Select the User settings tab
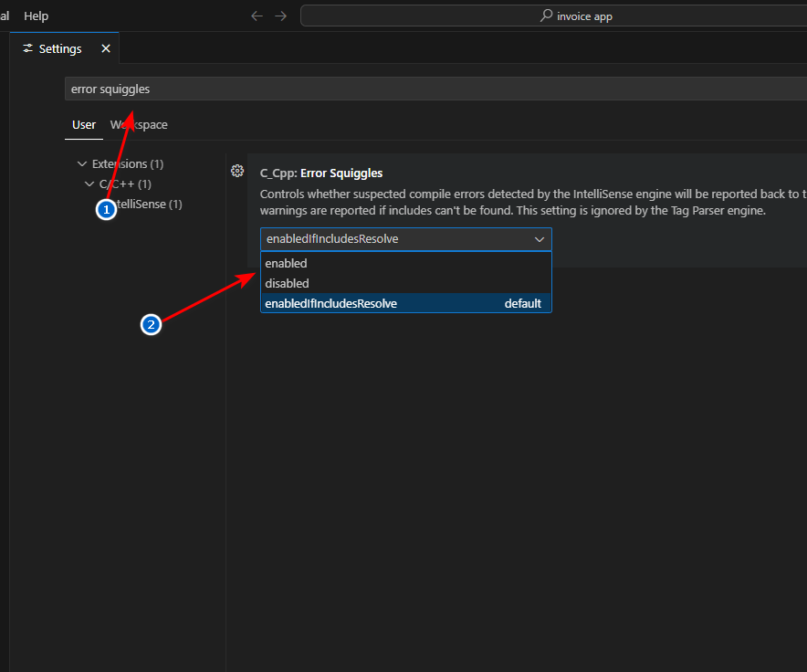The image size is (807, 672). tap(84, 125)
